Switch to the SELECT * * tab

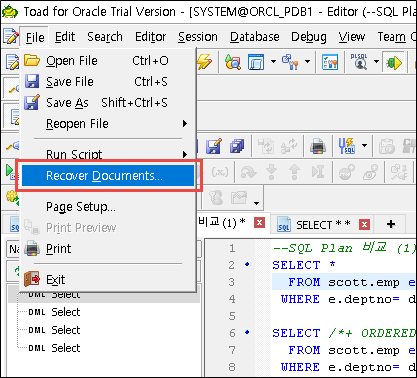pos(323,225)
